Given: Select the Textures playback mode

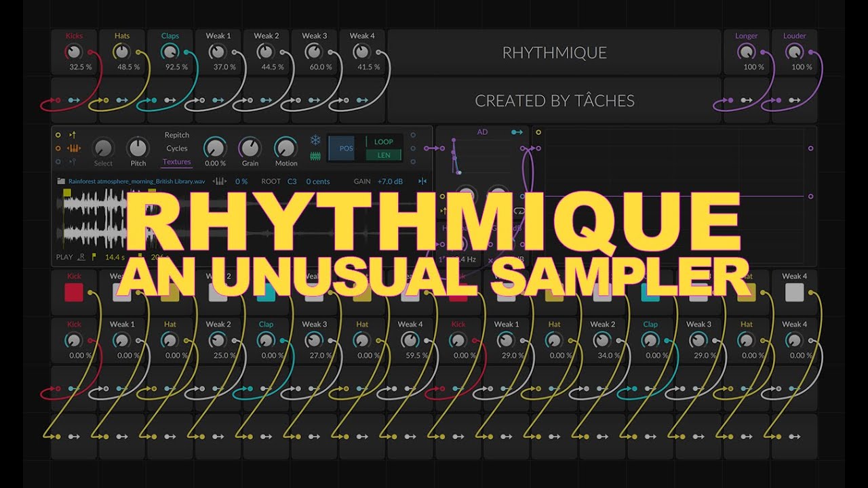Looking at the screenshot, I should (176, 162).
